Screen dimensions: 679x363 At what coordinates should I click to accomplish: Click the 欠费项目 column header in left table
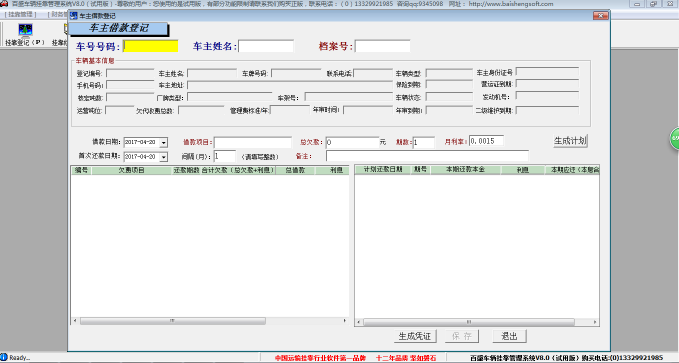[x=132, y=170]
